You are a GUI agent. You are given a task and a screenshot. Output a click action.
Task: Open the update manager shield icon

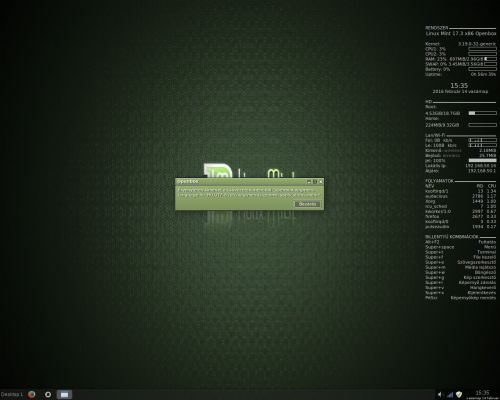(x=459, y=395)
